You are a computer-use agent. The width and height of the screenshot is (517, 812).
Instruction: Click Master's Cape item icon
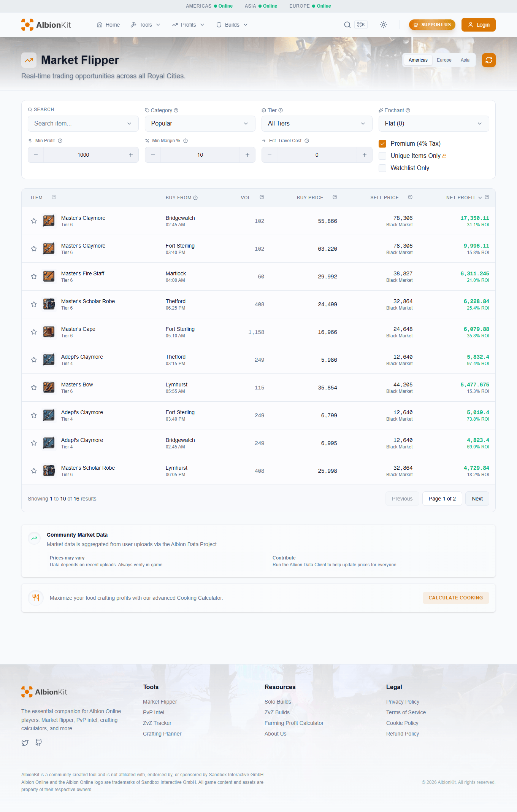[49, 332]
